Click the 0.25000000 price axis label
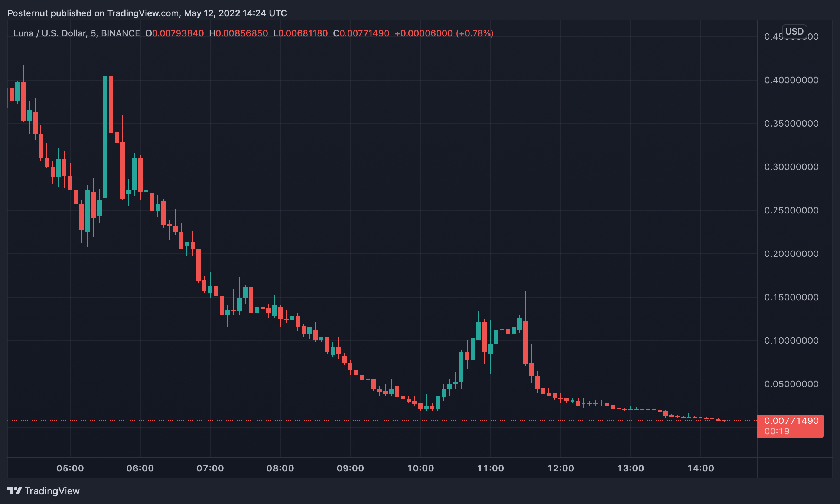Viewport: 840px width, 504px height. pyautogui.click(x=791, y=210)
